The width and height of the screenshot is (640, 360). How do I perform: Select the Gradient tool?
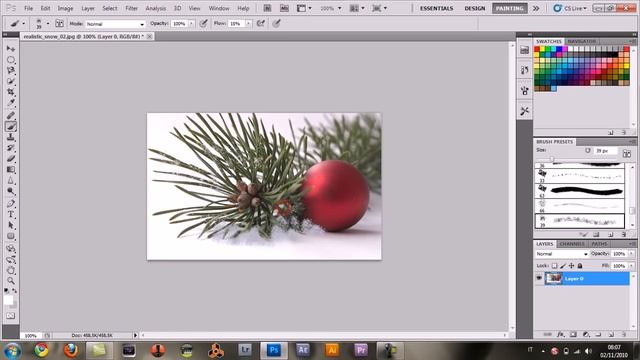[11, 169]
